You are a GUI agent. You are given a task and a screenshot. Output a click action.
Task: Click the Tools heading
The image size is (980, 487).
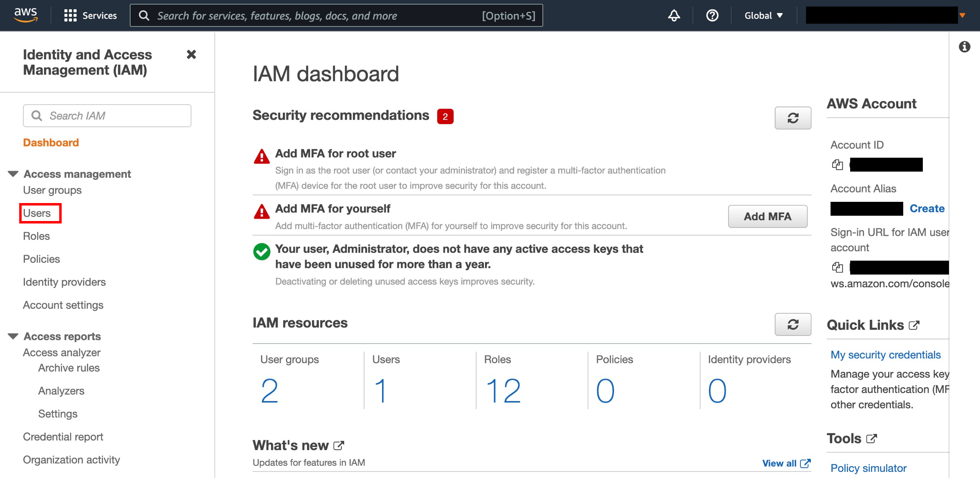844,439
